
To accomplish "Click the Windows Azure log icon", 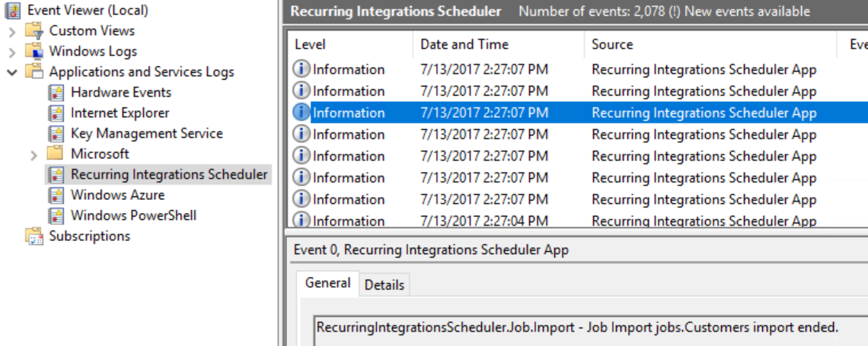I will pyautogui.click(x=56, y=195).
